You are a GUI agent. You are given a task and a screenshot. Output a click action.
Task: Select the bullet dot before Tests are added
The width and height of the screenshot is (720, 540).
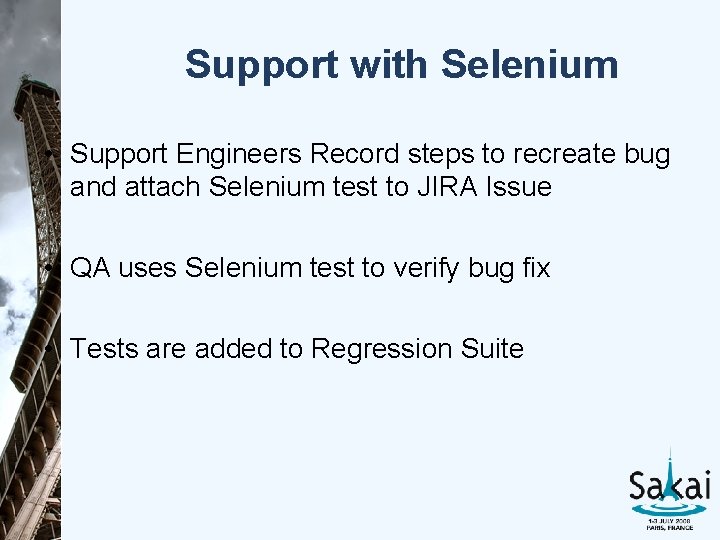pyautogui.click(x=50, y=348)
